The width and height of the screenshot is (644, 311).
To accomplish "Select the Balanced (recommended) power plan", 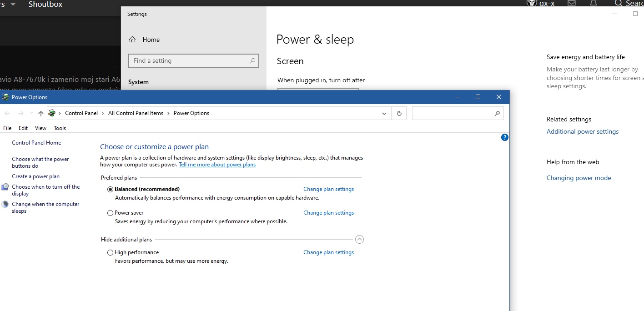I will pyautogui.click(x=110, y=189).
